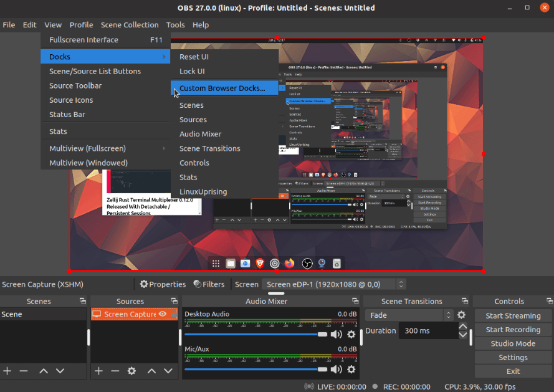
Task: Click the Exit button
Action: point(513,371)
